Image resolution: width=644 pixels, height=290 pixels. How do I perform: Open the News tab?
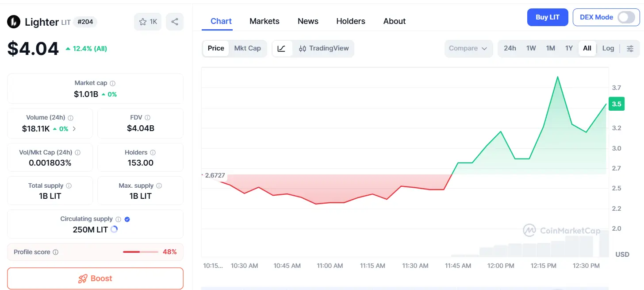[308, 21]
